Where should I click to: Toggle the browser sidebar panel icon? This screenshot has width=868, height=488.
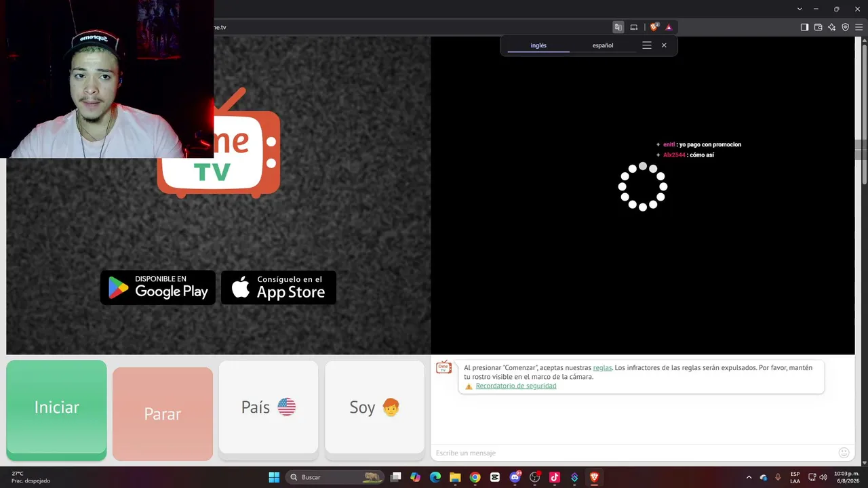804,27
